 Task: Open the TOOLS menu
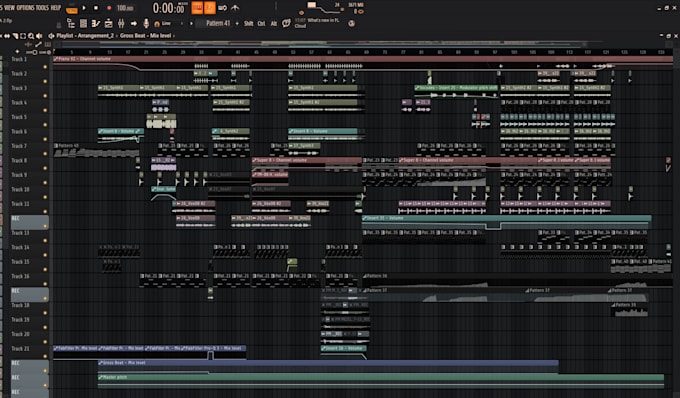pyautogui.click(x=39, y=8)
